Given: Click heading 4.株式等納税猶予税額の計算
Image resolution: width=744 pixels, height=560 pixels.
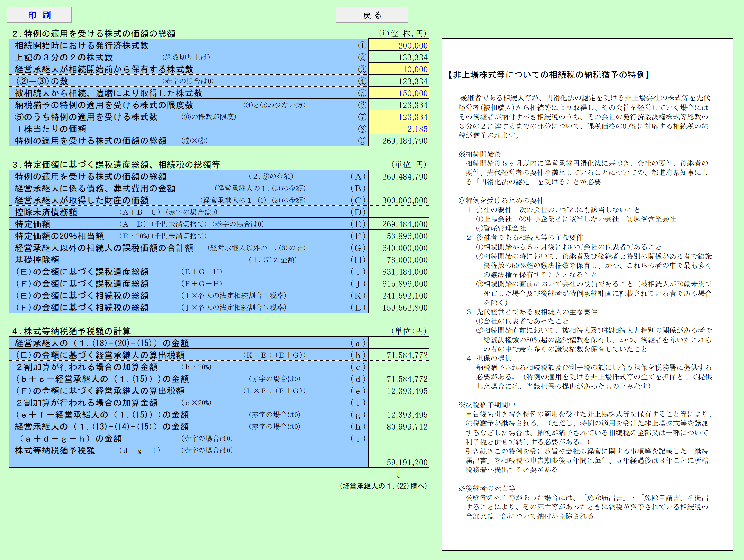Looking at the screenshot, I should click(71, 331).
